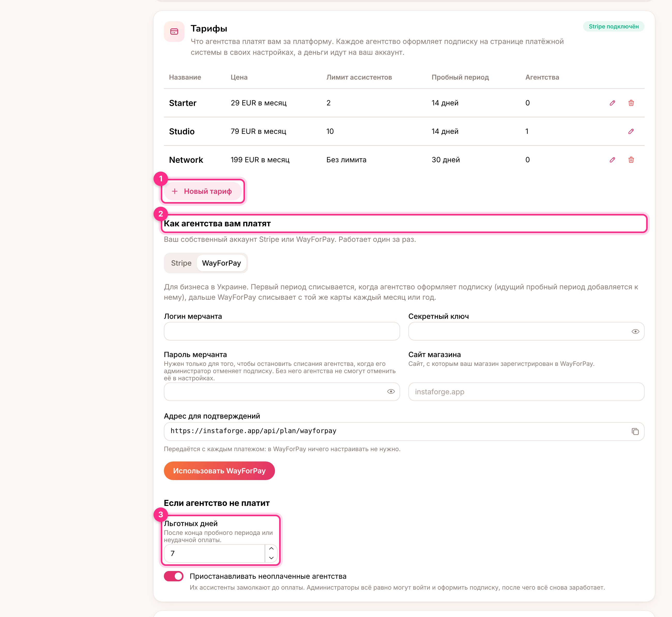The height and width of the screenshot is (617, 672).
Task: Delete the Starter plan with trash icon
Action: point(631,103)
